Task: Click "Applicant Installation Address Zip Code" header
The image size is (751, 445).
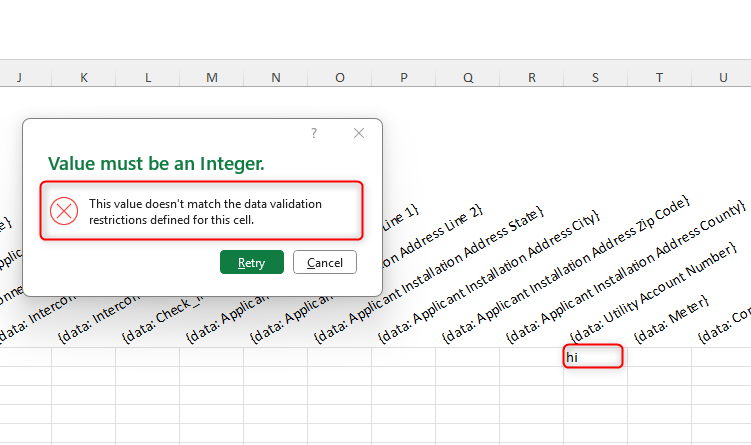Action: click(566, 269)
